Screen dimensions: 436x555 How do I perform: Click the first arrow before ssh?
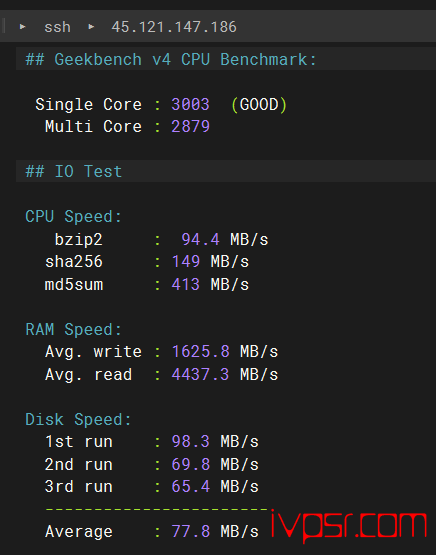(23, 27)
